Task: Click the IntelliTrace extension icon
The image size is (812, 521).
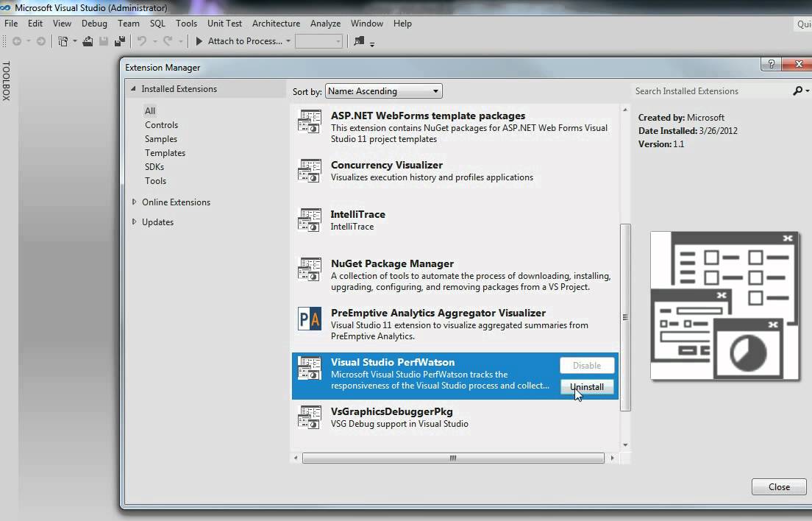Action: point(310,220)
